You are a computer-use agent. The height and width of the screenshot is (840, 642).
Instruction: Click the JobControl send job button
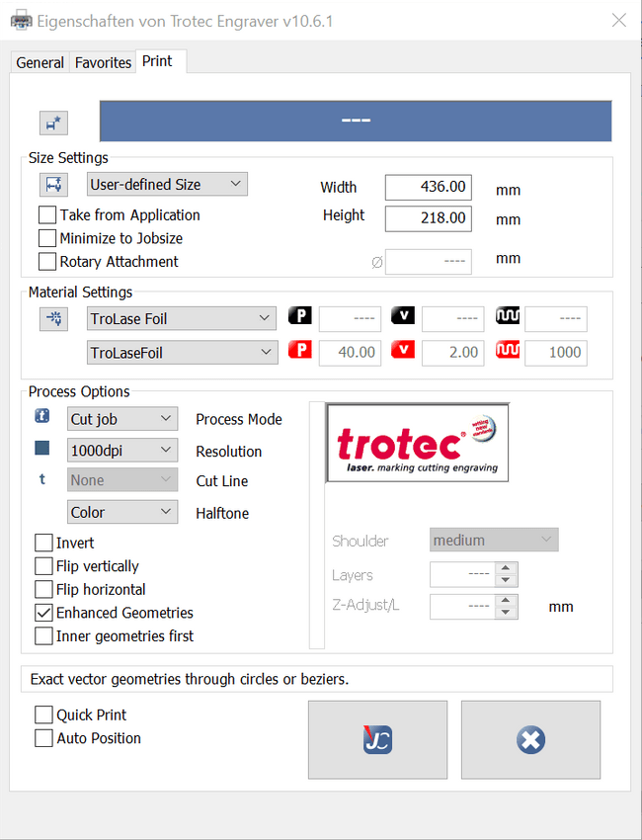click(377, 740)
